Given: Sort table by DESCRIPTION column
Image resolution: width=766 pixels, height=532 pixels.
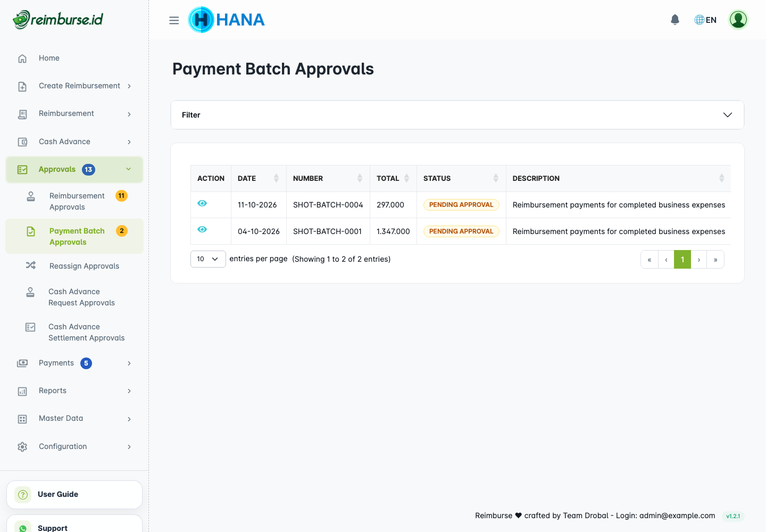Looking at the screenshot, I should [619, 178].
